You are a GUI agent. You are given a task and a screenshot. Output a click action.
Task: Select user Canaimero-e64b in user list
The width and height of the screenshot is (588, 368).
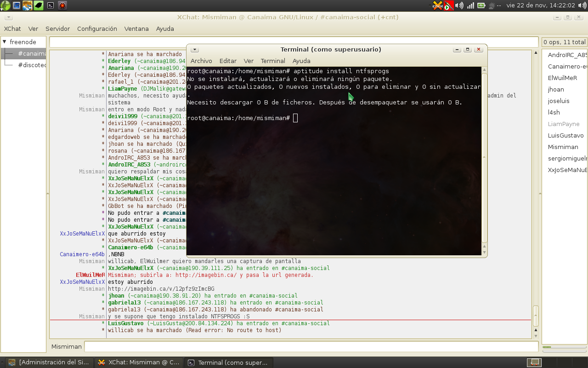567,66
